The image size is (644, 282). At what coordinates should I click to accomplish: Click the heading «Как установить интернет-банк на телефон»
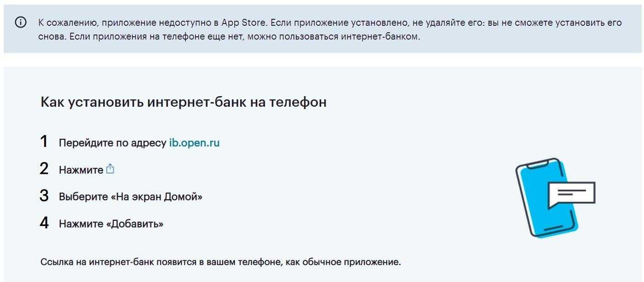(x=184, y=102)
